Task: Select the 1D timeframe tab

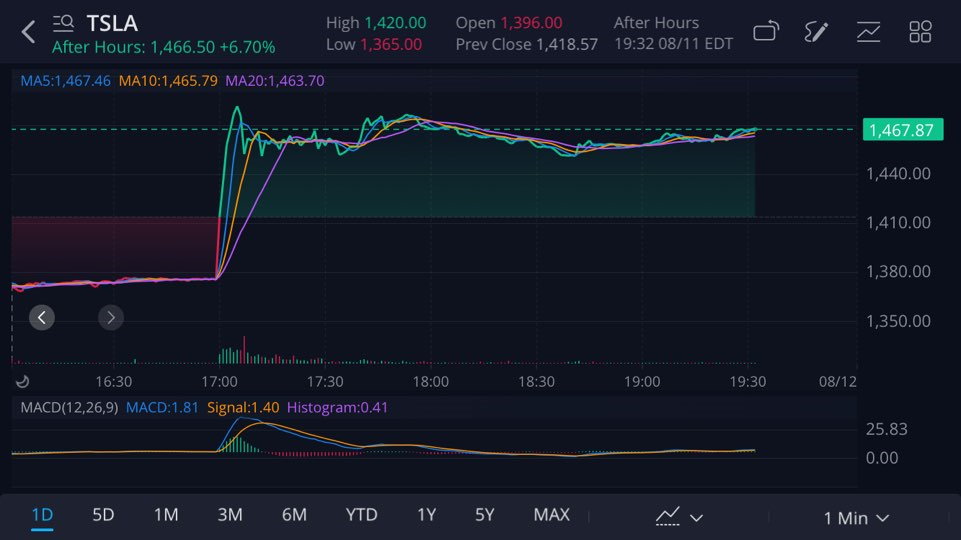Action: point(42,515)
